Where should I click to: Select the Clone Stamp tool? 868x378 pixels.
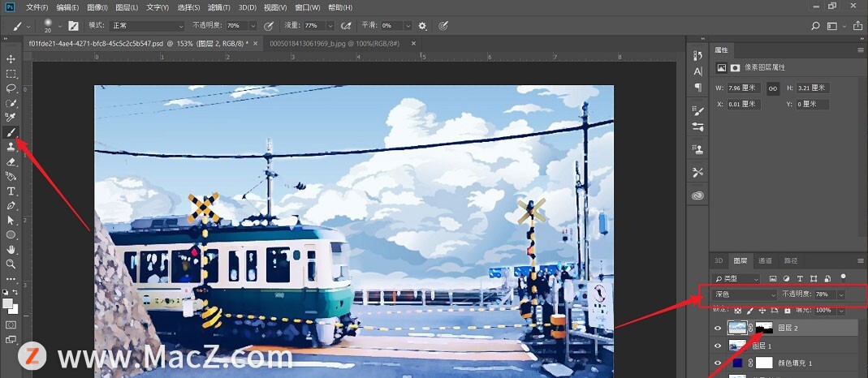point(11,147)
